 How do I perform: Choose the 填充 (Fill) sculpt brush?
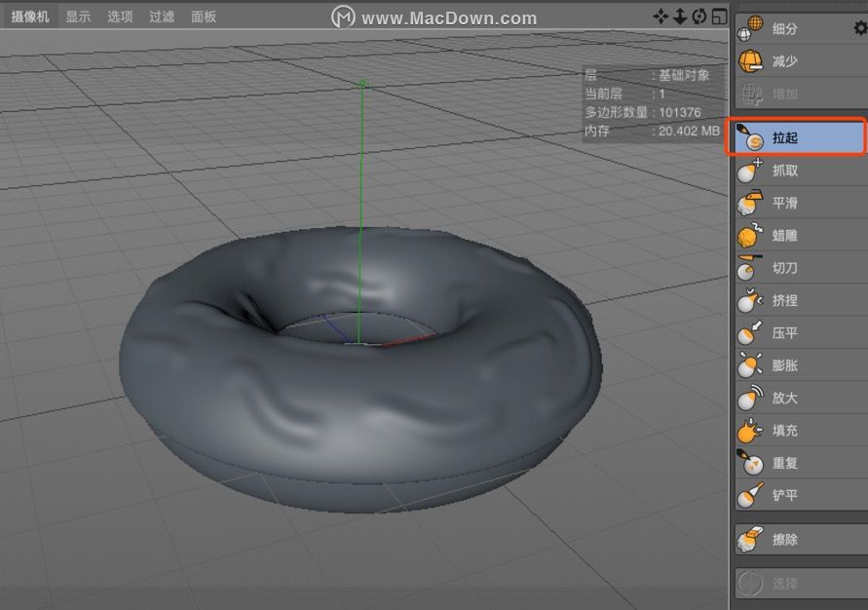(x=801, y=430)
